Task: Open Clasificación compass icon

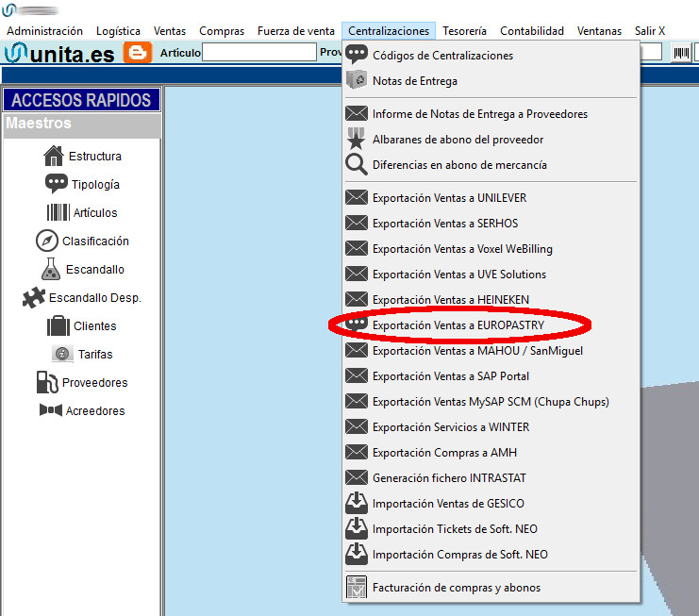Action: pos(47,241)
